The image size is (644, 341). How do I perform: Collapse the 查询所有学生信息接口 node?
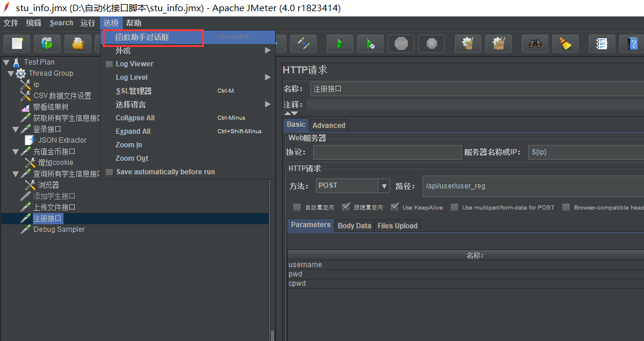pyautogui.click(x=16, y=174)
